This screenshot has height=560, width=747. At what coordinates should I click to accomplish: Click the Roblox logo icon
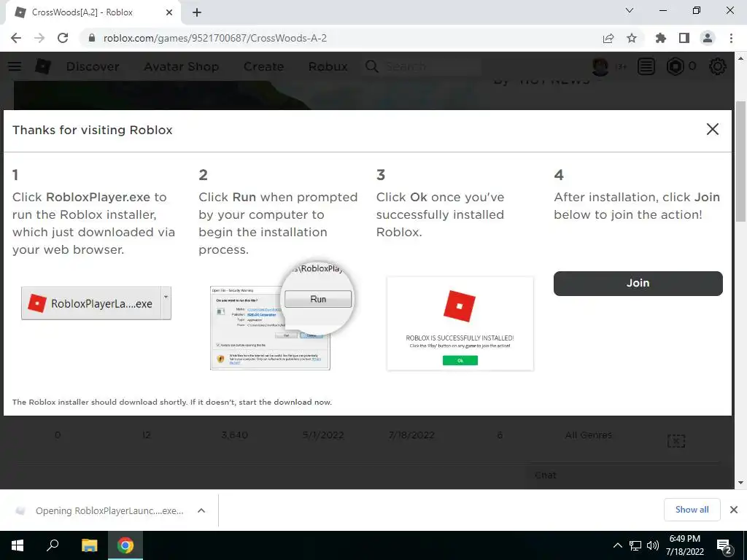click(43, 66)
